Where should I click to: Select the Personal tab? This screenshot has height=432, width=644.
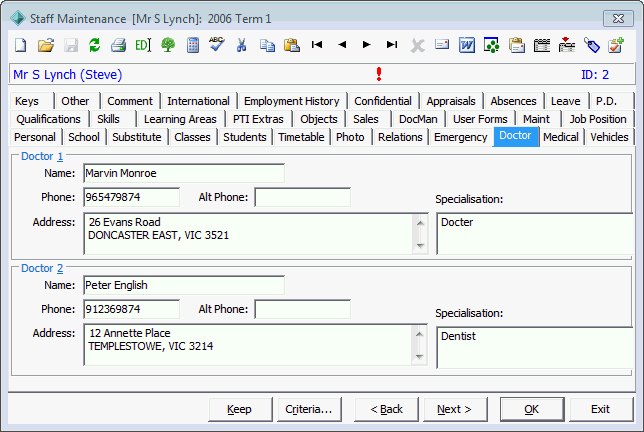(34, 137)
